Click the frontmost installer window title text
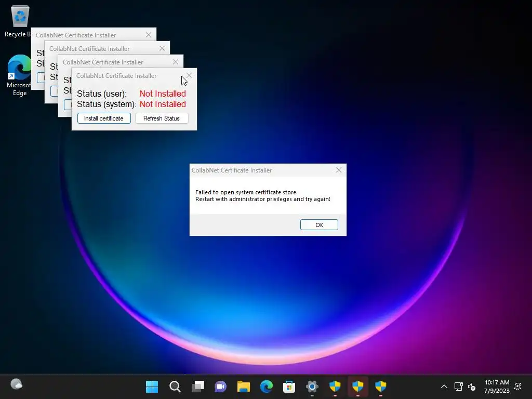 point(116,76)
